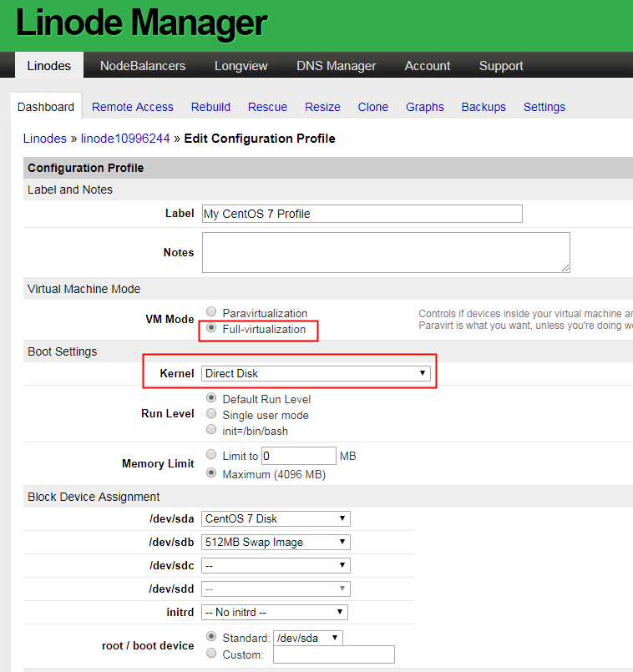
Task: Select Custom root boot device option
Action: (x=211, y=653)
